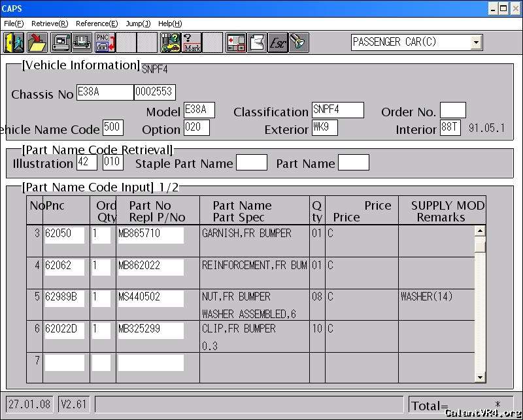The image size is (523, 420).
Task: Click the printer toolbar icon
Action: 82,42
